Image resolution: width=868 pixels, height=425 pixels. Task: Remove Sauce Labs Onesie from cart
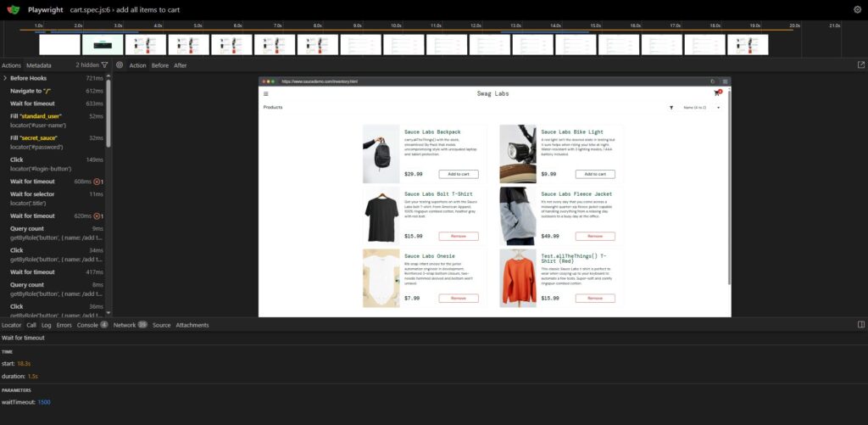(x=459, y=298)
